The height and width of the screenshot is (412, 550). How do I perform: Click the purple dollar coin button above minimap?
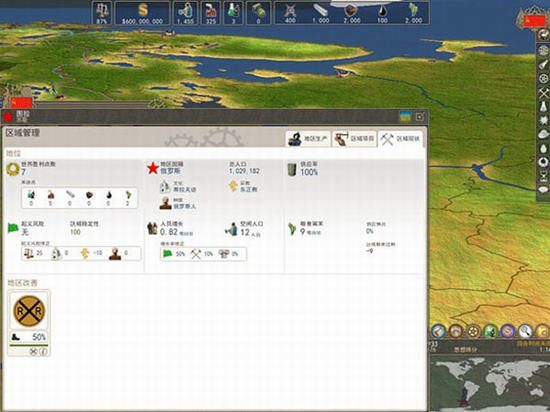pos(508,331)
